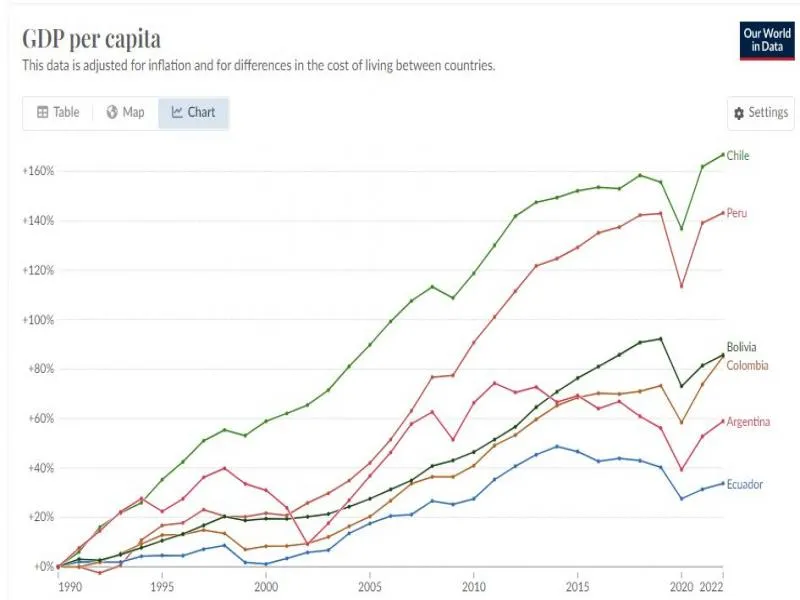Click the Argentina series label
800x600 pixels.
point(748,422)
